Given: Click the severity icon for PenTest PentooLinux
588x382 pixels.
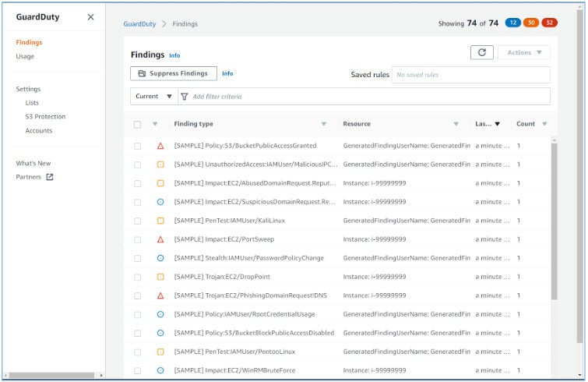Looking at the screenshot, I should pyautogui.click(x=160, y=352).
